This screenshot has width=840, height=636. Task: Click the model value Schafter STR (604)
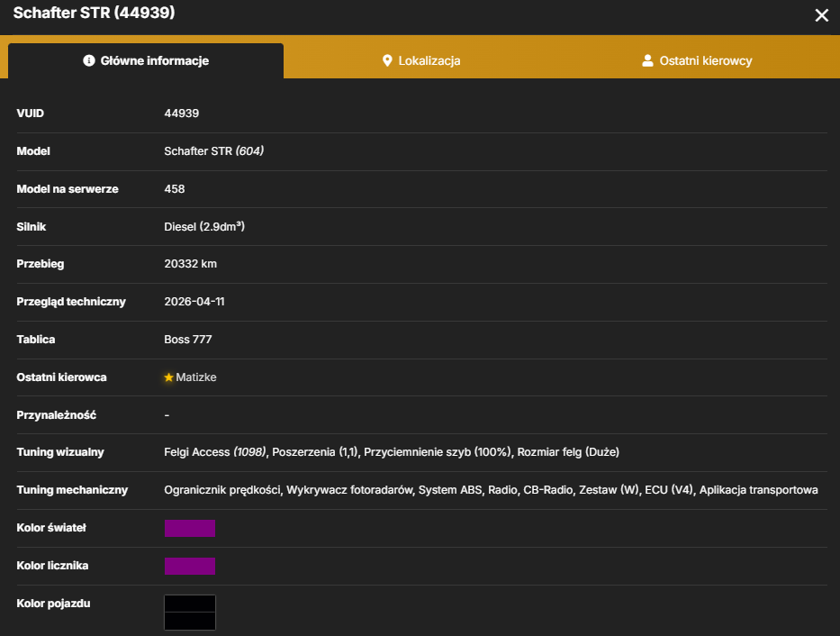point(213,151)
